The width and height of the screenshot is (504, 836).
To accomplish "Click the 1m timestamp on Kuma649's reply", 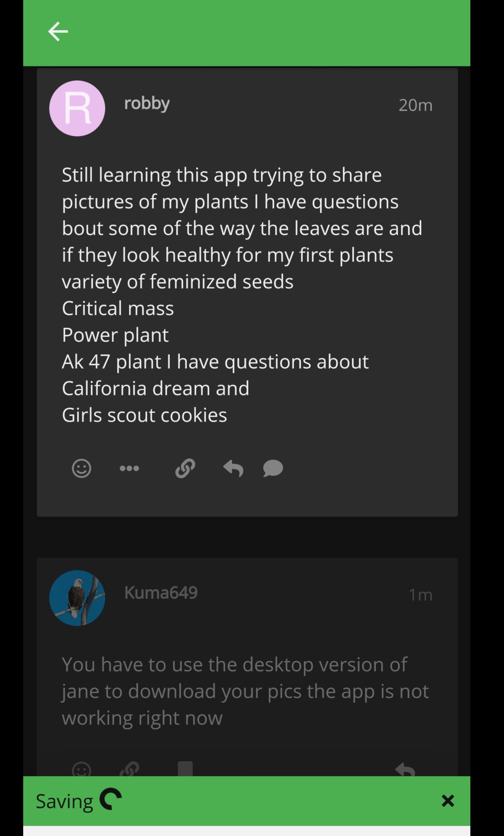I will point(420,595).
